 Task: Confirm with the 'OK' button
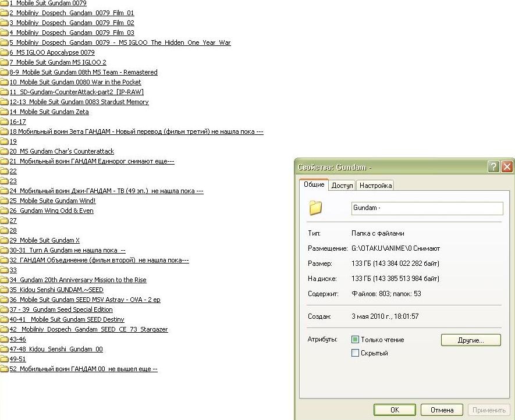(395, 410)
